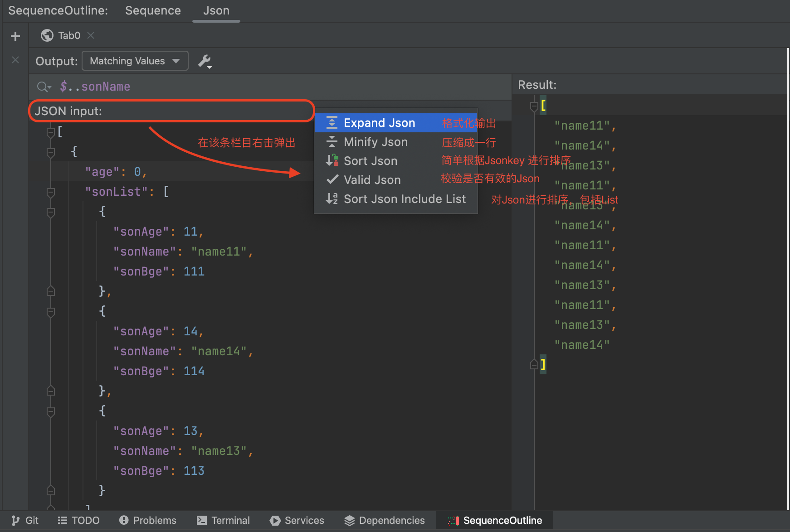The image size is (790, 532).
Task: Click the Minify Json menu icon
Action: (x=332, y=142)
